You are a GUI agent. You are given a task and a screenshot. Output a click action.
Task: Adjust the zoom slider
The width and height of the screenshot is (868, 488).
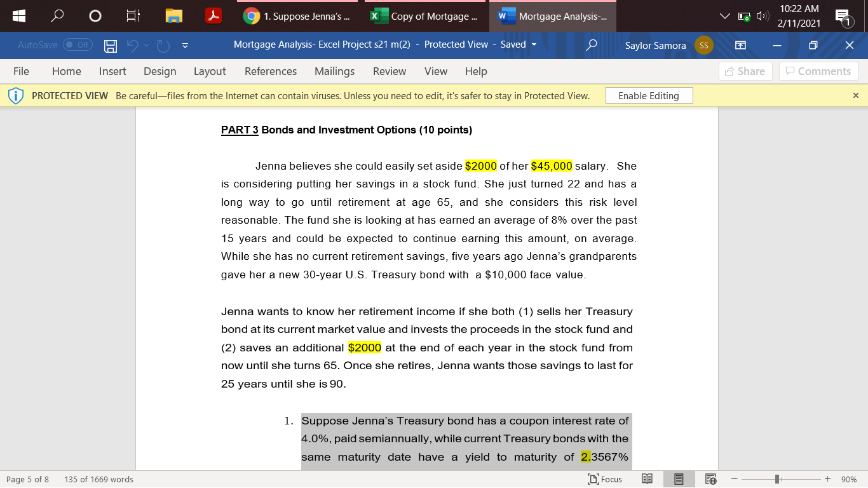776,479
